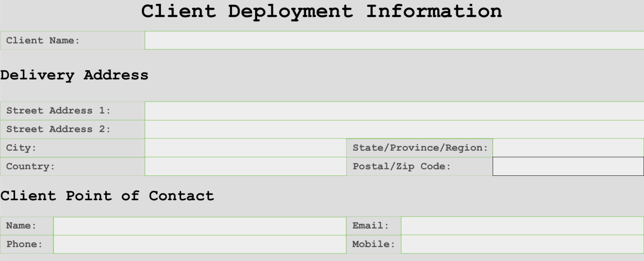Image resolution: width=644 pixels, height=261 pixels.
Task: Click the City label cell
Action: click(x=71, y=148)
